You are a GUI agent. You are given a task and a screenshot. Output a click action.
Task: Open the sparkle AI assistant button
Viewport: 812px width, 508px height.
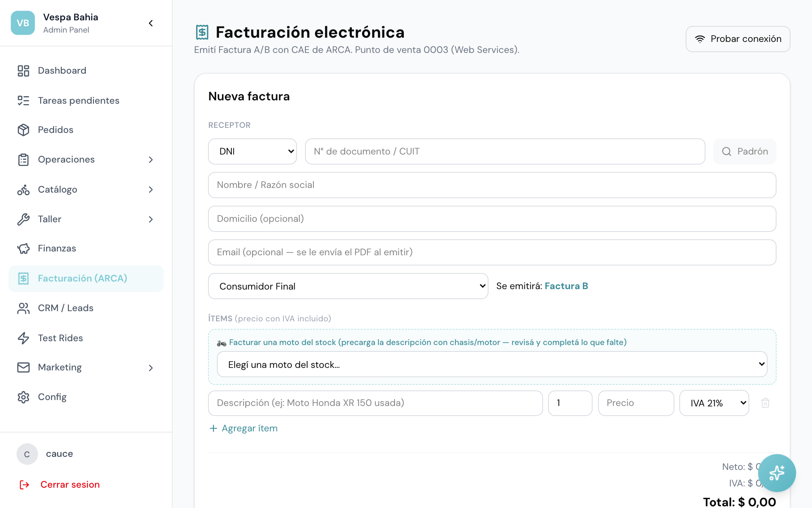[x=777, y=473]
